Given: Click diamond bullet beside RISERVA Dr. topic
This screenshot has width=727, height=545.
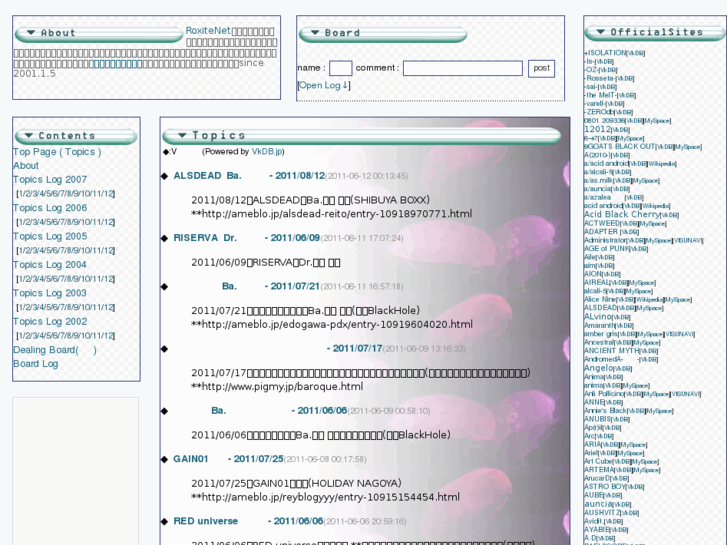Looking at the screenshot, I should pos(164,238).
